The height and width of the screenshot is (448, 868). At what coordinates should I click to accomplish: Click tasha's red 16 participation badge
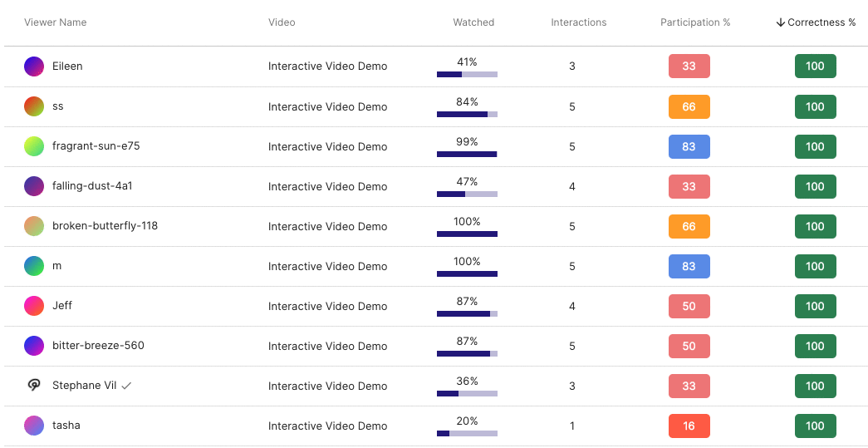point(689,426)
